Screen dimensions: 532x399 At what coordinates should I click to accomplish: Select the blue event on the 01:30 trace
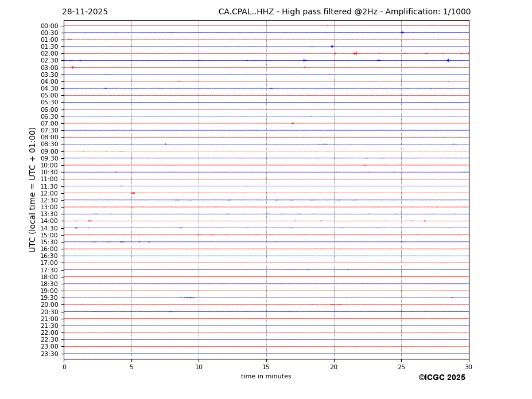[332, 46]
